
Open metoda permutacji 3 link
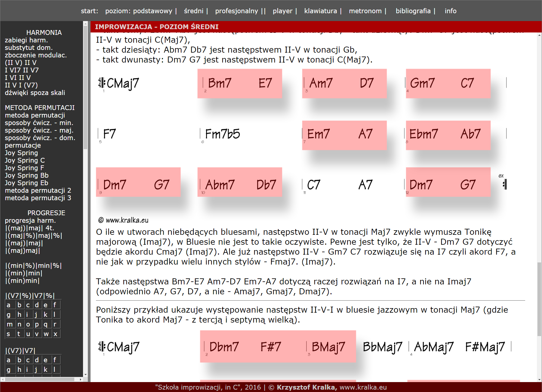[x=38, y=198]
